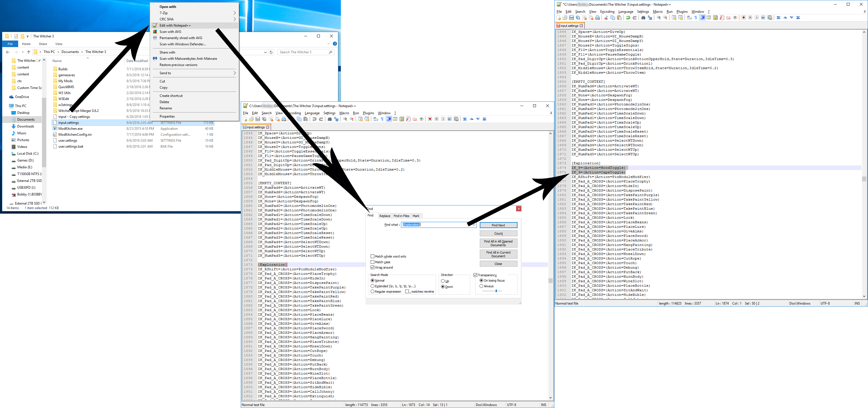Open the Explorer address bar history dropdown

pos(265,52)
